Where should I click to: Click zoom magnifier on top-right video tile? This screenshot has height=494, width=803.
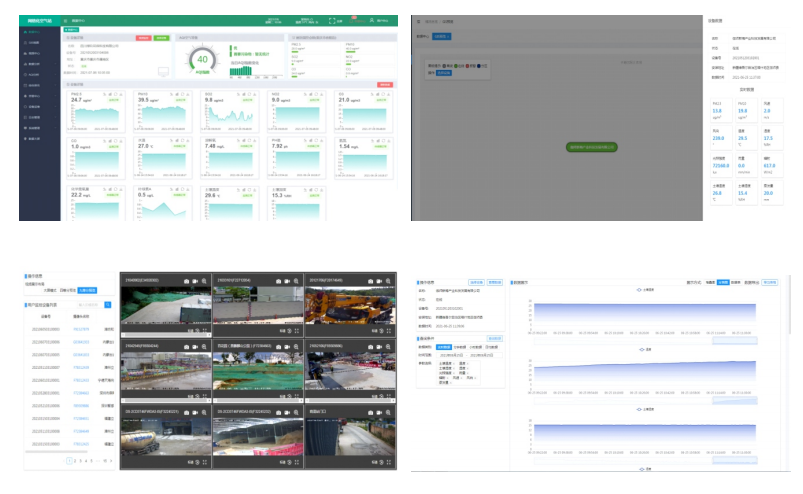click(390, 281)
